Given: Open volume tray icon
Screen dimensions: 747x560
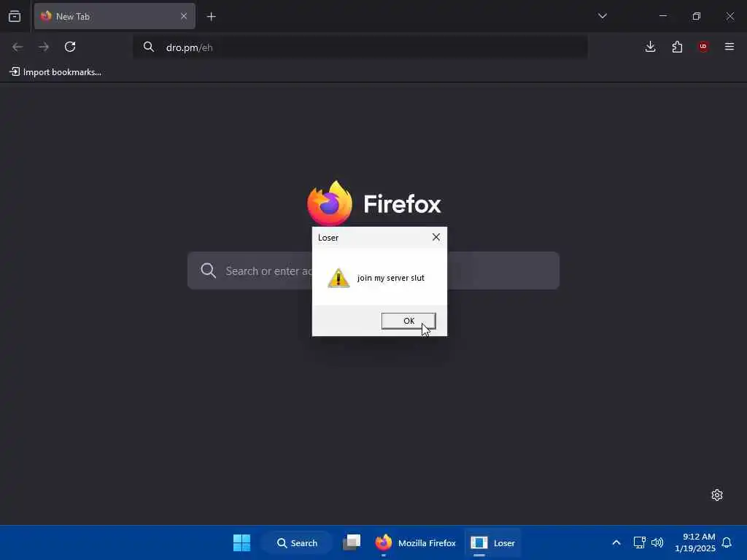Looking at the screenshot, I should click(x=657, y=542).
